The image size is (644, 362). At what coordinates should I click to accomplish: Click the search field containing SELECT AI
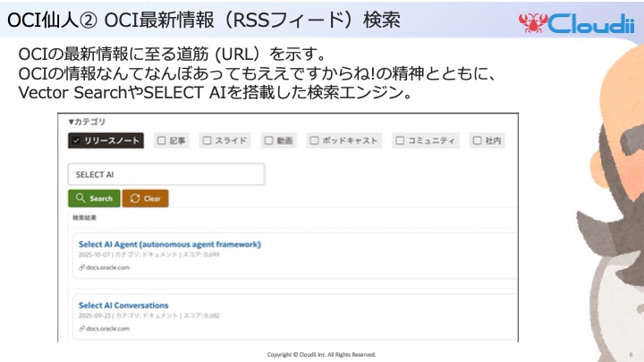coord(165,174)
